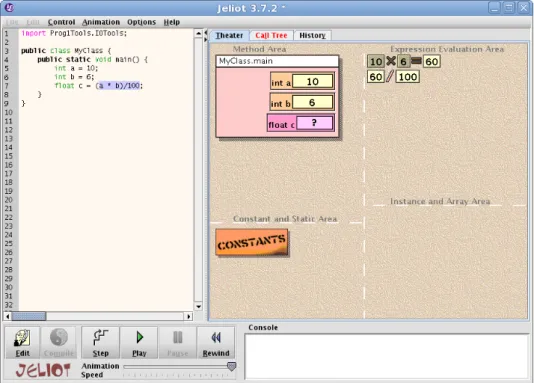Click the Jeliot app icon in the title bar
The image size is (534, 383).
tap(10, 7)
